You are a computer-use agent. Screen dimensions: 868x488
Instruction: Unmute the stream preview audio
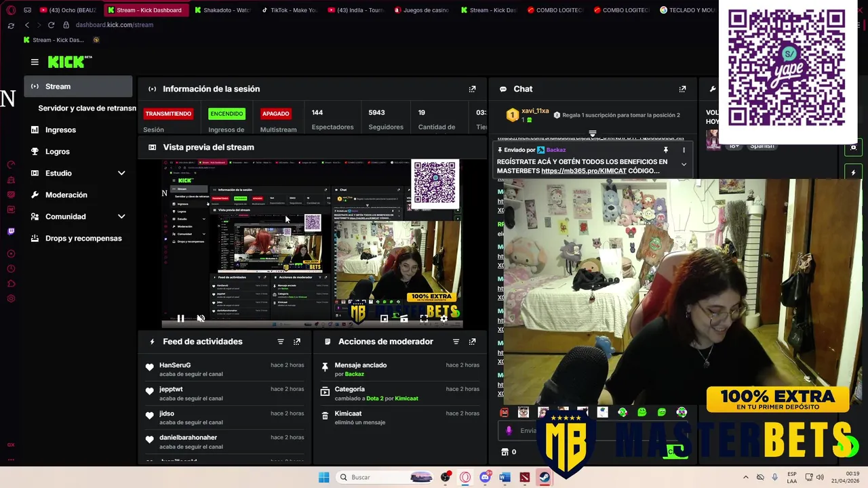click(x=200, y=318)
